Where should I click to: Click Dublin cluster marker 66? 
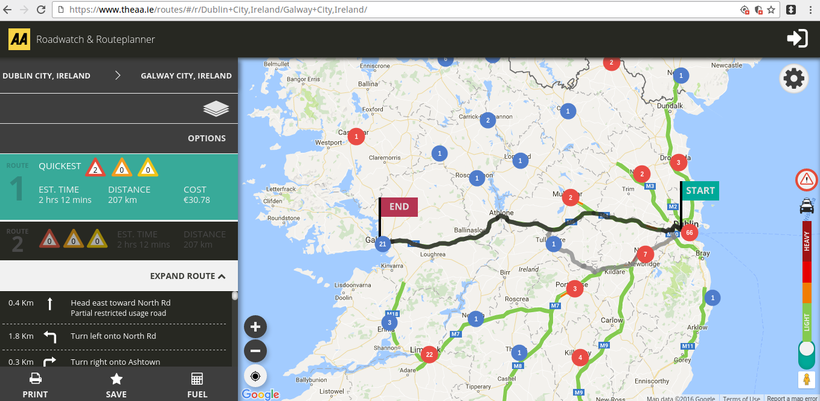coord(689,233)
